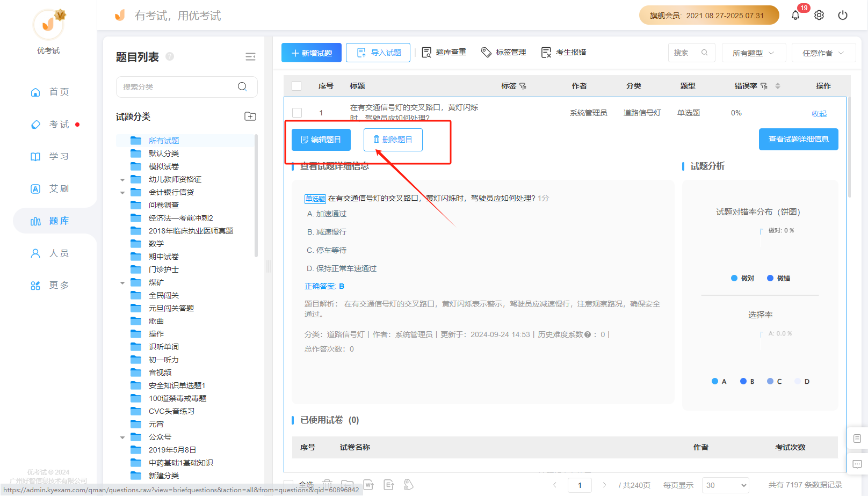Open 艾刷 section in sidebar
Screen dimensions: 868x496
49,188
